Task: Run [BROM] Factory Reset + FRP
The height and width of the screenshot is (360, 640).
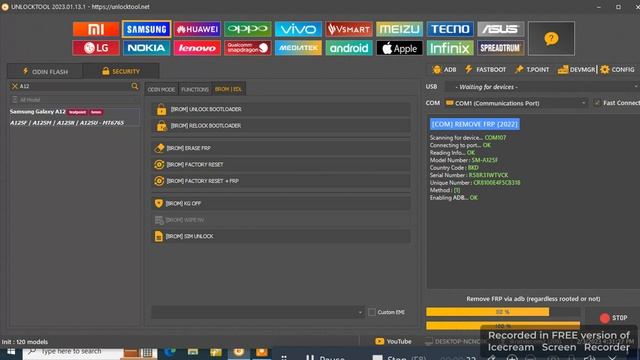Action: point(281,181)
